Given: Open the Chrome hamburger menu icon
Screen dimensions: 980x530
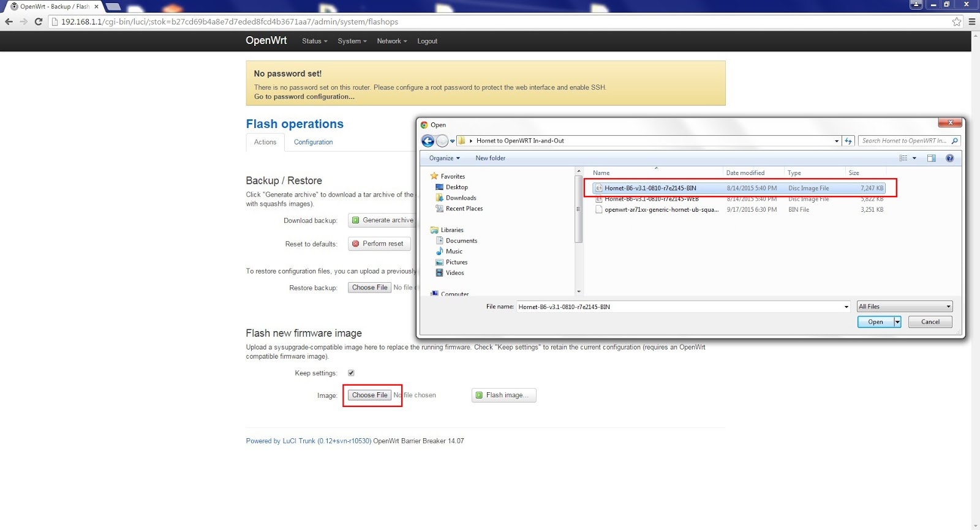Looking at the screenshot, I should pyautogui.click(x=972, y=21).
